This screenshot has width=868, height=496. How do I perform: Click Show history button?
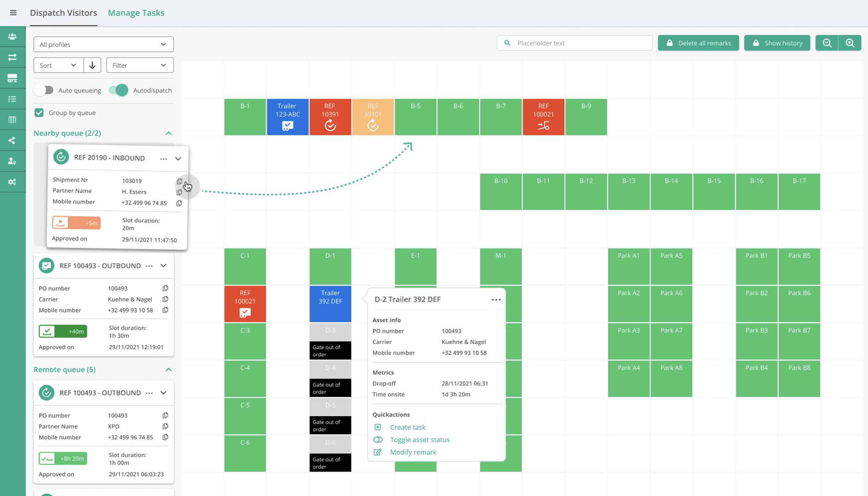(x=777, y=43)
